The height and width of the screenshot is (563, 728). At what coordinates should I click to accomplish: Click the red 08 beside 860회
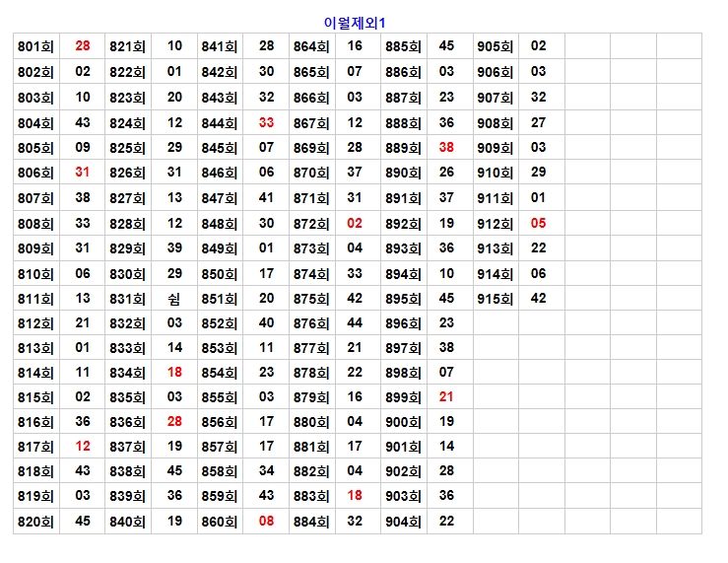click(267, 522)
